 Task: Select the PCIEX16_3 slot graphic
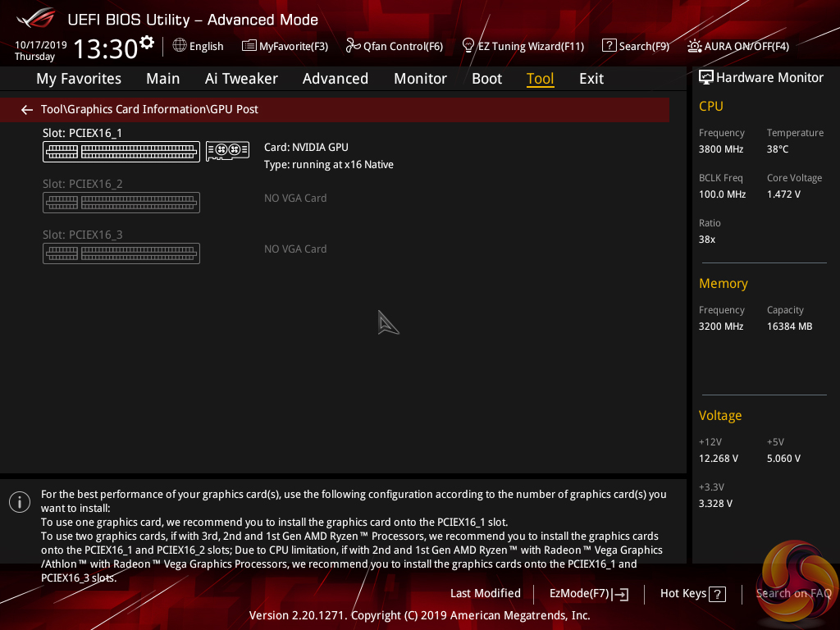click(121, 253)
